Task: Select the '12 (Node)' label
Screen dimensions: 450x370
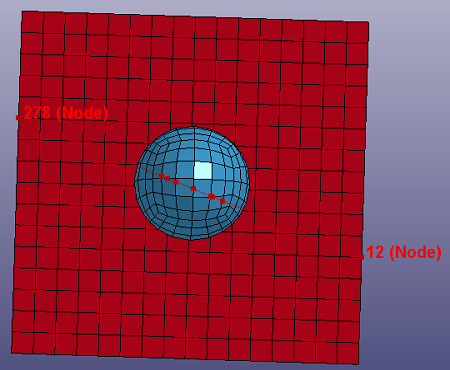Action: tap(403, 252)
